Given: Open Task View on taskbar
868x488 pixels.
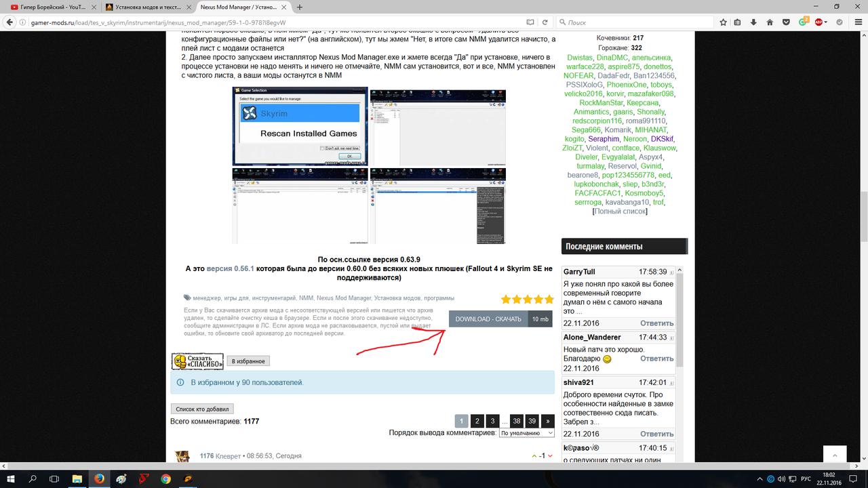Looking at the screenshot, I should [x=54, y=479].
